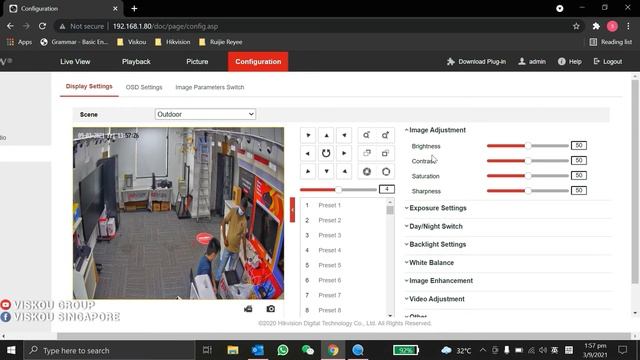
Task: Tilt the PTZ camera up
Action: (x=326, y=136)
